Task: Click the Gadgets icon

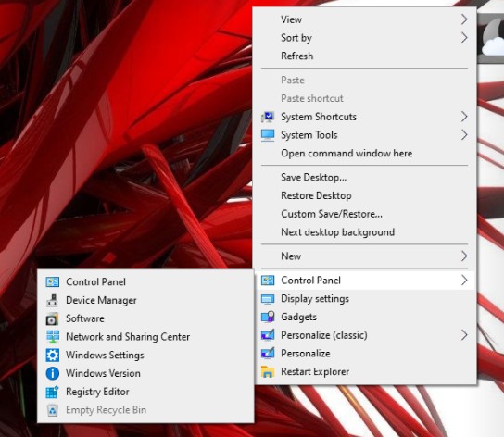Action: tap(268, 317)
